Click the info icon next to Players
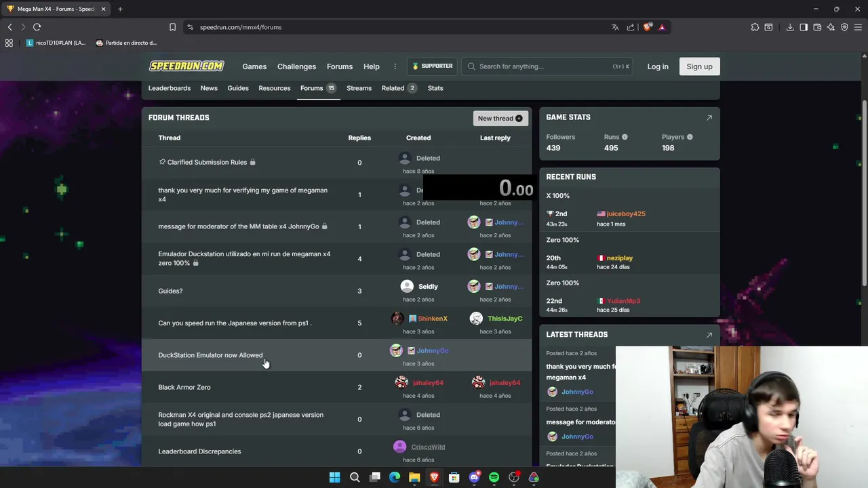Screen dimensions: 868x488 coord(690,137)
